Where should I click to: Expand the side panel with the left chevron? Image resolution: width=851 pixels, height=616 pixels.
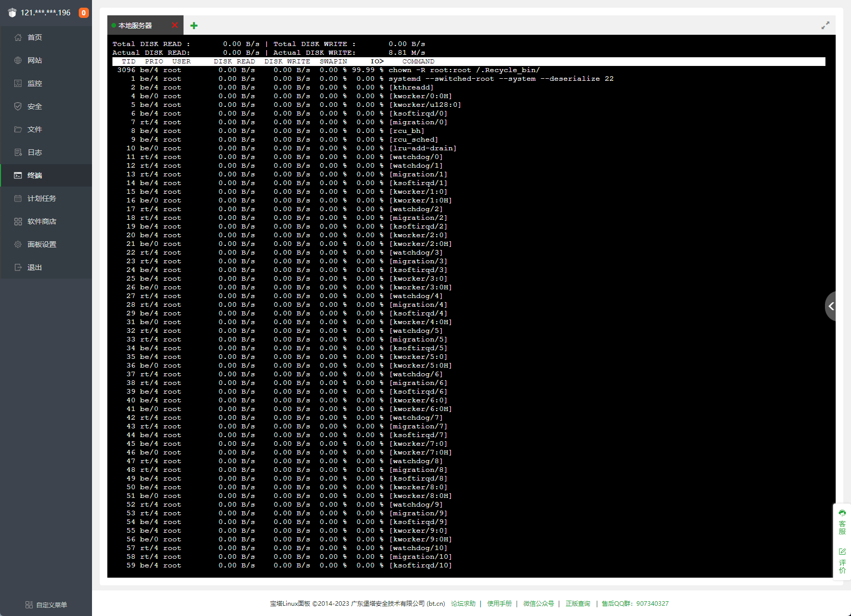tap(831, 306)
